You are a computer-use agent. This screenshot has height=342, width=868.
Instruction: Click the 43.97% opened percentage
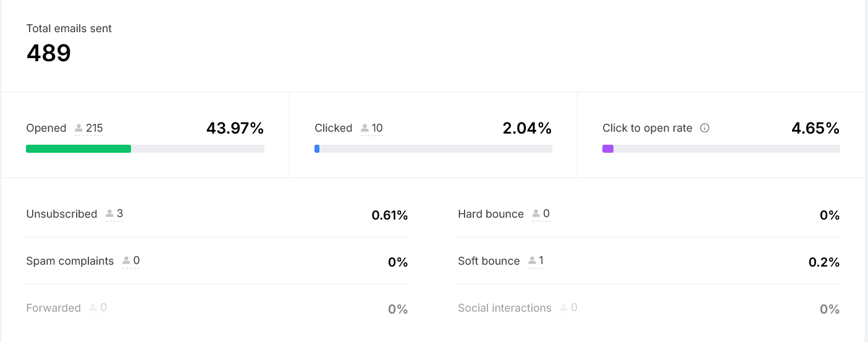(x=235, y=128)
